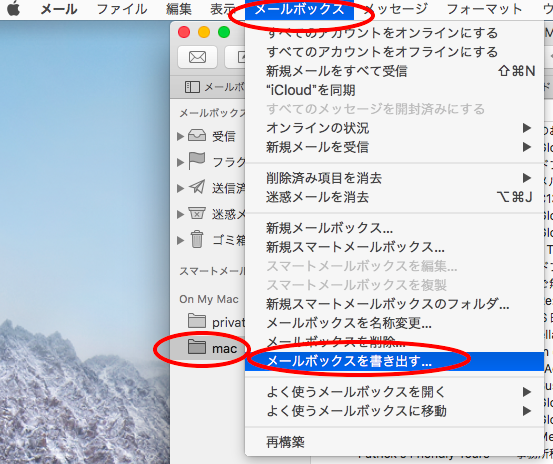
Task: Select the private folder icon
Action: pos(197,321)
